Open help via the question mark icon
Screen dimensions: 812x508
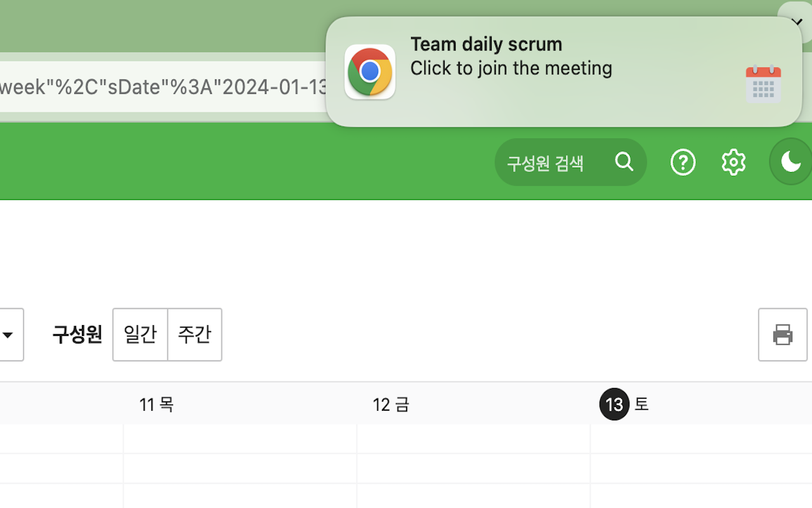coord(683,162)
